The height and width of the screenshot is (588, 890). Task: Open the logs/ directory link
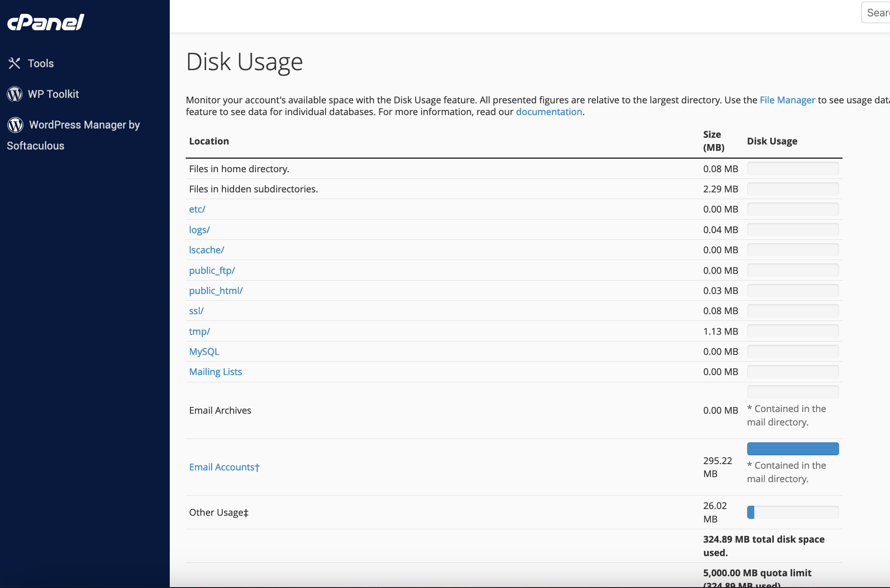pyautogui.click(x=199, y=230)
